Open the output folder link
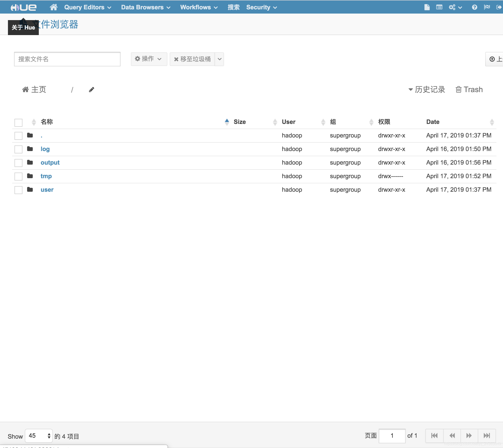 point(50,163)
